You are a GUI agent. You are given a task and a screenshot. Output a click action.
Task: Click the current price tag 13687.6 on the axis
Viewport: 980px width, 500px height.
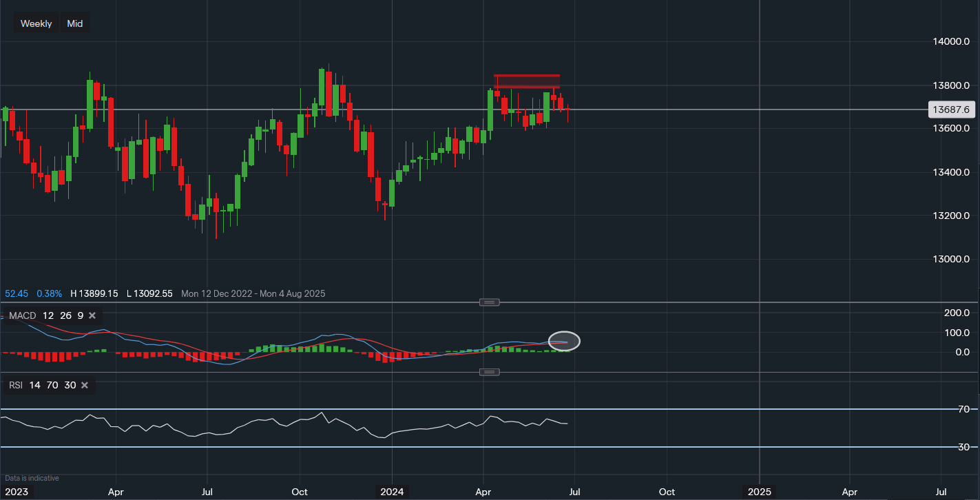(x=952, y=110)
